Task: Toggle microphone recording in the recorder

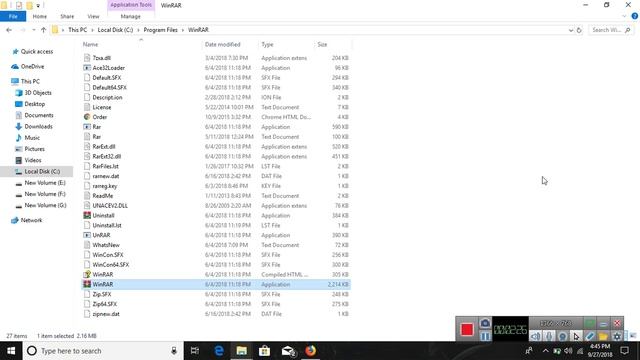Action: (x=549, y=336)
